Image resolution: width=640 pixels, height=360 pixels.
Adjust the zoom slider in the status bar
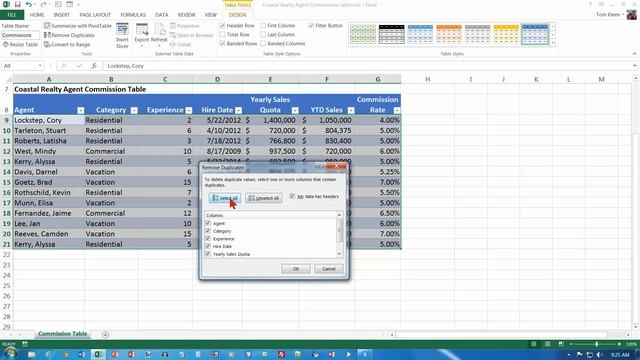[596, 344]
